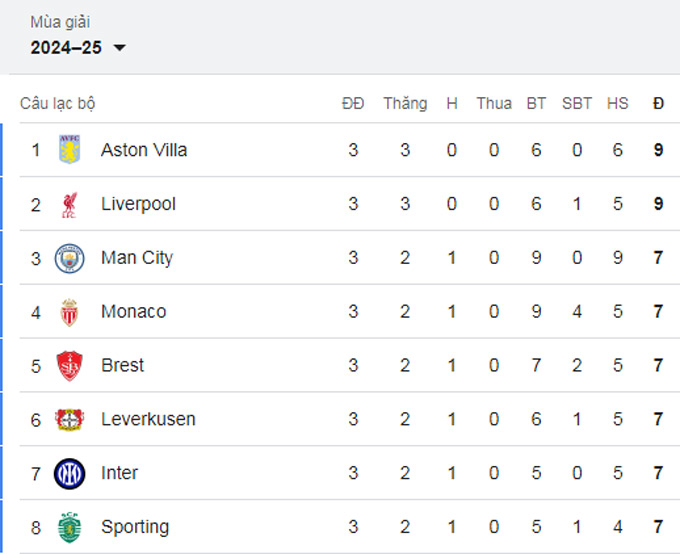The height and width of the screenshot is (554, 680).
Task: Open the Aston Villa team name link
Action: click(x=144, y=150)
